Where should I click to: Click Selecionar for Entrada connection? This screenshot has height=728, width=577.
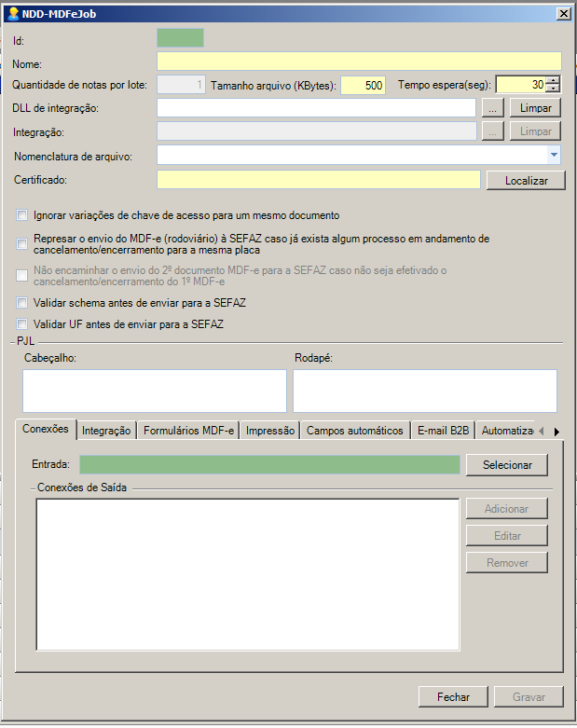coord(507,465)
